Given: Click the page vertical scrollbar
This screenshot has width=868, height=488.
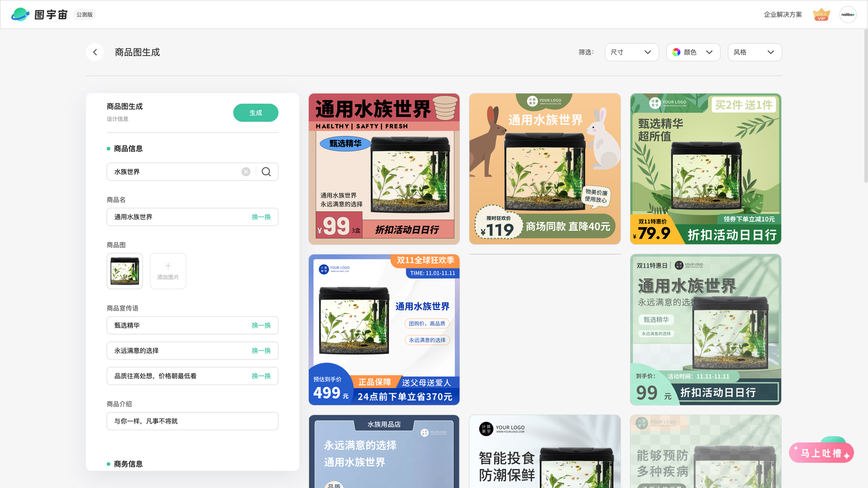Looking at the screenshot, I should coord(865,106).
